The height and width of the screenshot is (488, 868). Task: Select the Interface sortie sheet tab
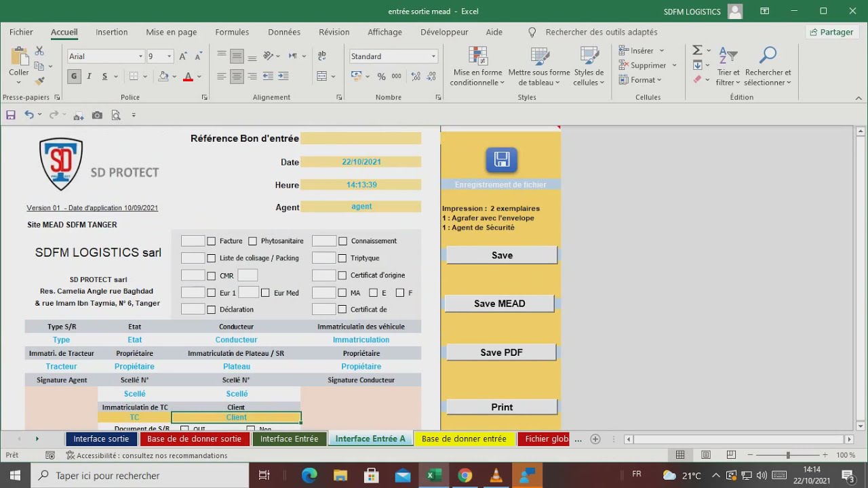101,439
